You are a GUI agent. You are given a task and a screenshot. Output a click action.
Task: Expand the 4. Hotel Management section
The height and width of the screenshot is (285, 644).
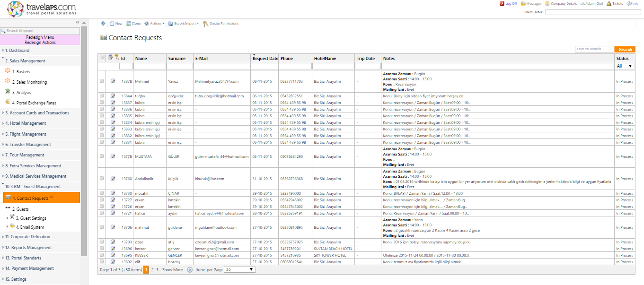(40, 123)
